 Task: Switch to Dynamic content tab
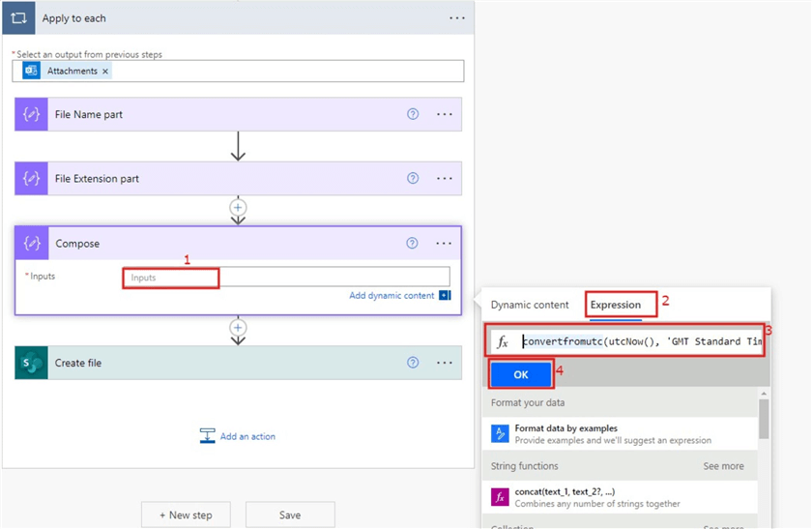pos(530,305)
